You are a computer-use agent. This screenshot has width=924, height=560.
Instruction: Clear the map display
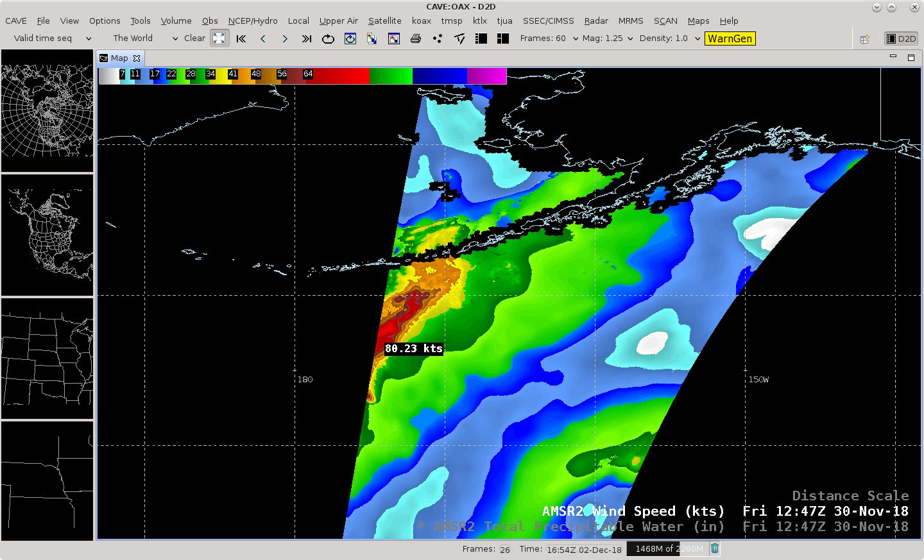point(194,38)
